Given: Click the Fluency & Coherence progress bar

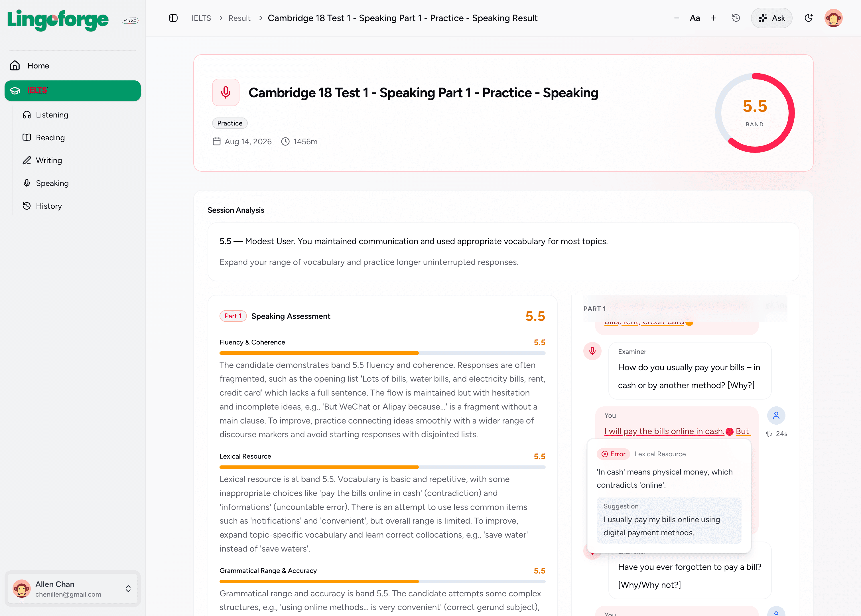Looking at the screenshot, I should click(x=382, y=353).
